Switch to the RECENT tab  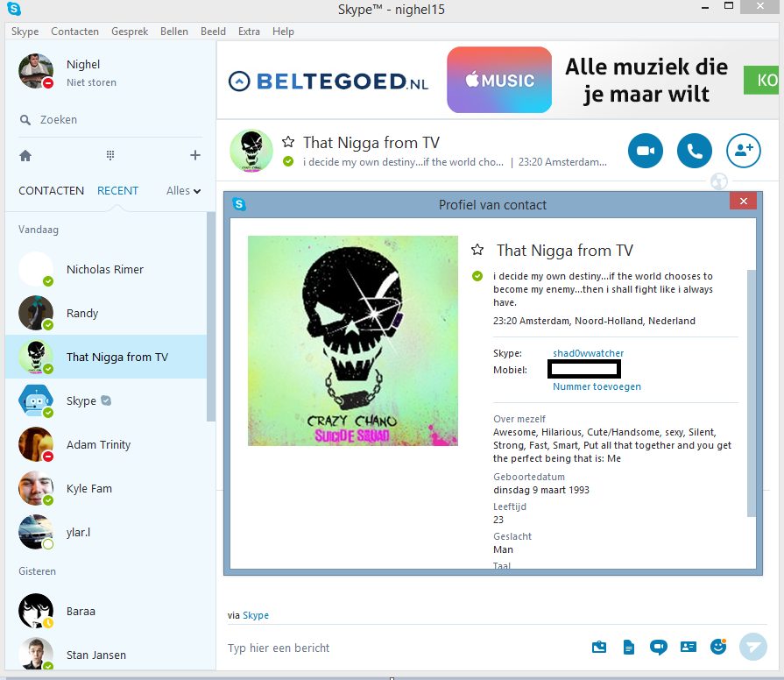[117, 191]
